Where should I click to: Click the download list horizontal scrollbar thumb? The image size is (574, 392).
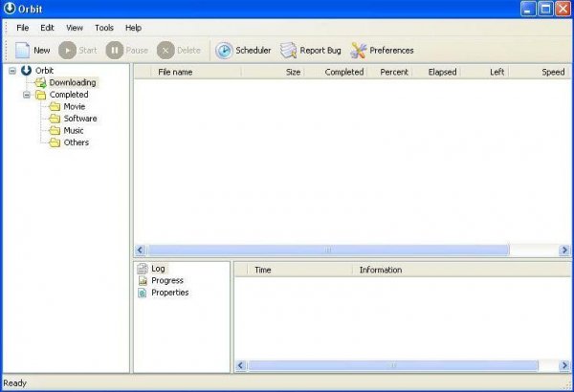pyautogui.click(x=328, y=250)
